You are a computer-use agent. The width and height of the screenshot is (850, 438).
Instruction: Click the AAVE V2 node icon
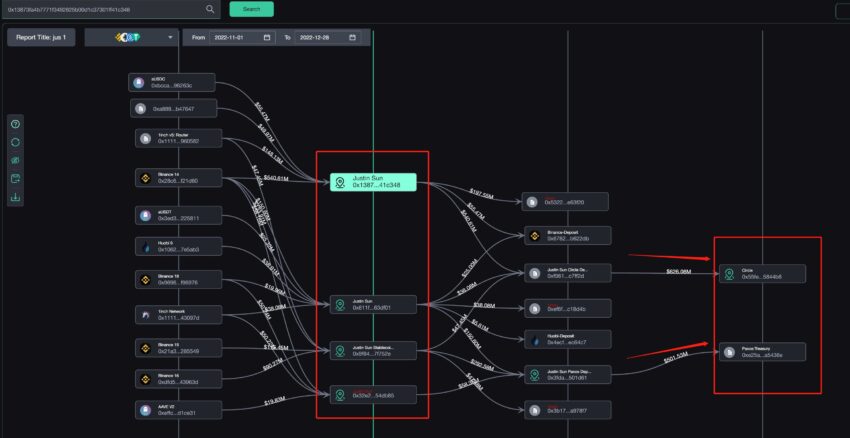[144, 409]
